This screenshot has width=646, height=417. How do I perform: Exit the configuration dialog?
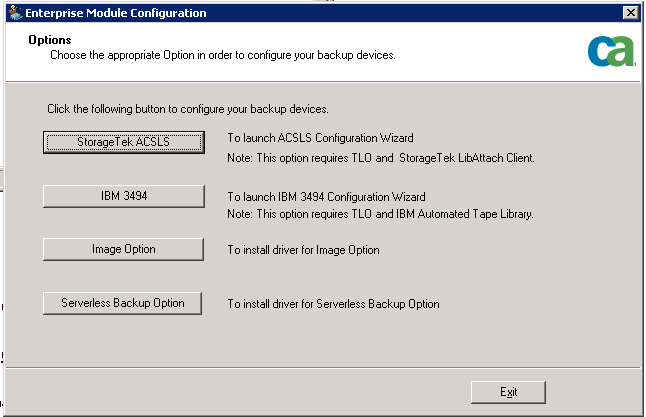click(508, 391)
